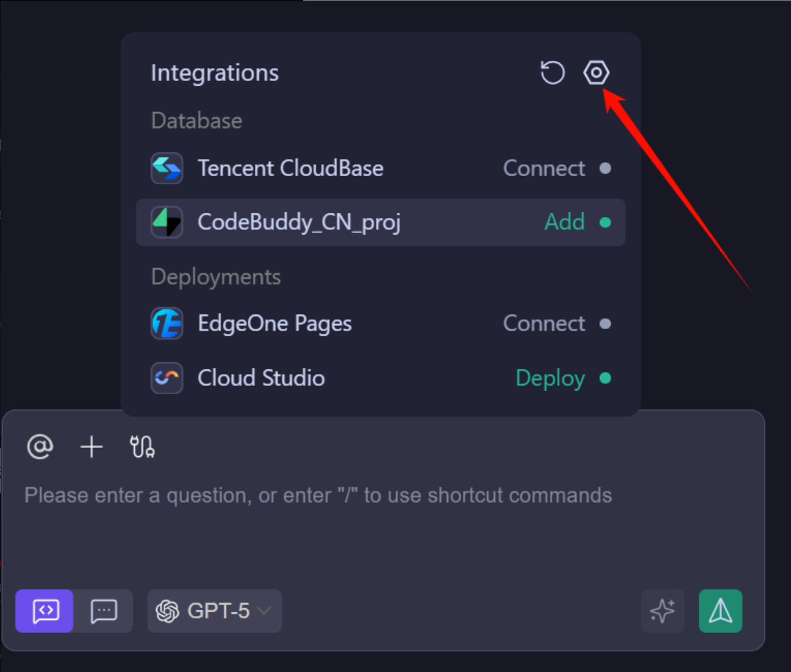Click Connect for EdgeOne Pages

point(544,324)
